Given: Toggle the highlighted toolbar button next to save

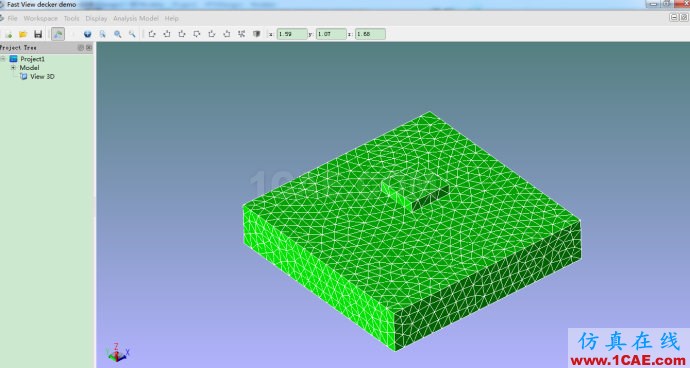Looking at the screenshot, I should [58, 34].
